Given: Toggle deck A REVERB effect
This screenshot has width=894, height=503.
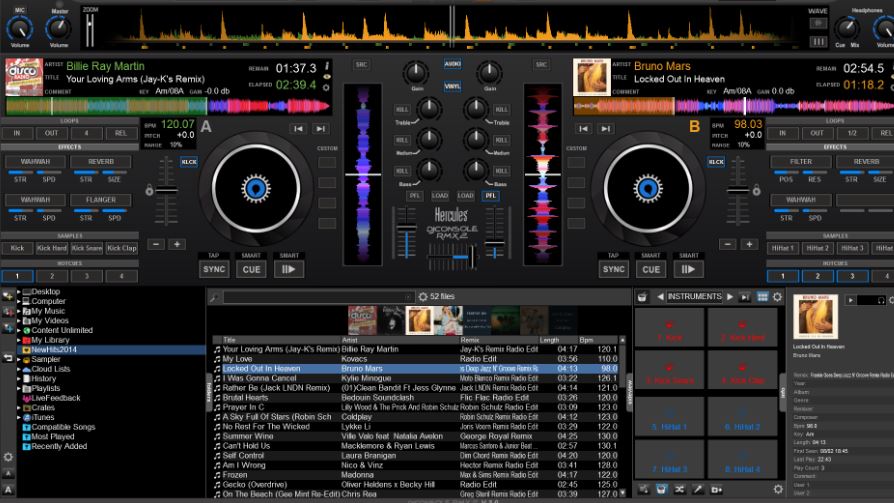Looking at the screenshot, I should [101, 162].
